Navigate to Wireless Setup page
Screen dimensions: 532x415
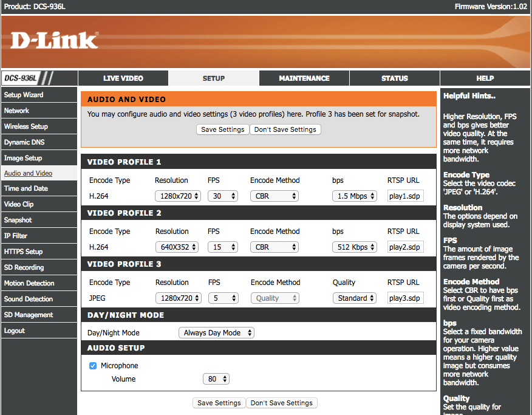[x=26, y=126]
